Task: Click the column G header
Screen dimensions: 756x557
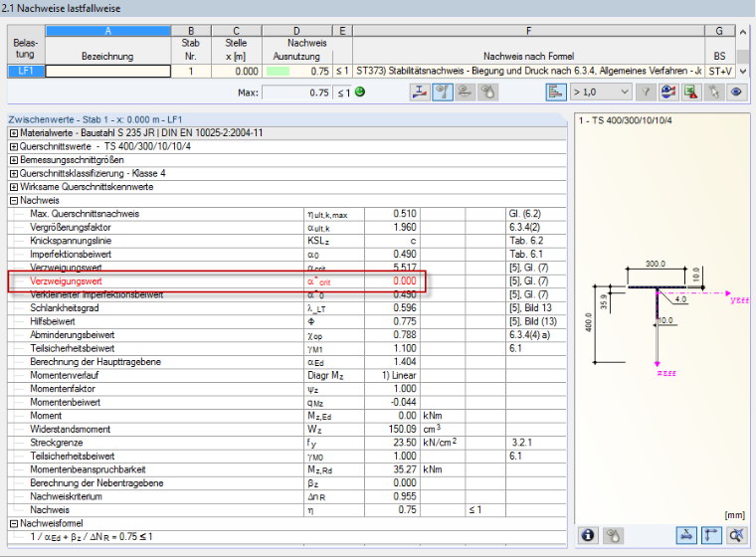Action: pyautogui.click(x=719, y=31)
